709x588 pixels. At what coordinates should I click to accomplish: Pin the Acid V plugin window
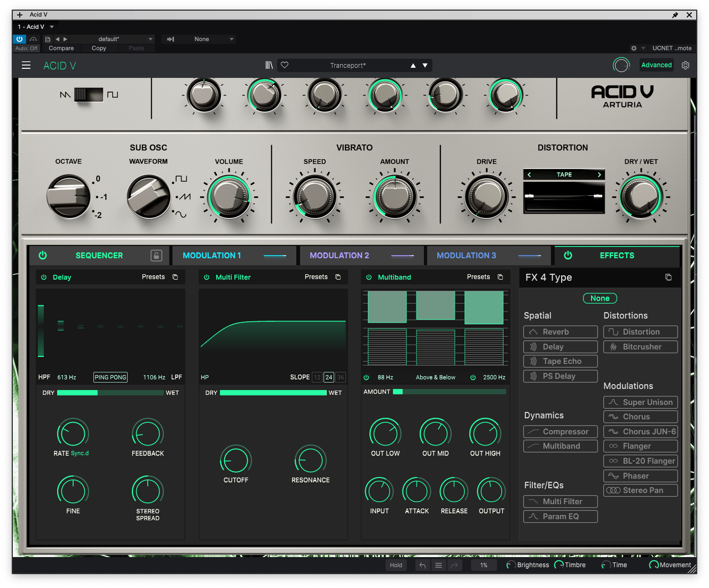[675, 15]
